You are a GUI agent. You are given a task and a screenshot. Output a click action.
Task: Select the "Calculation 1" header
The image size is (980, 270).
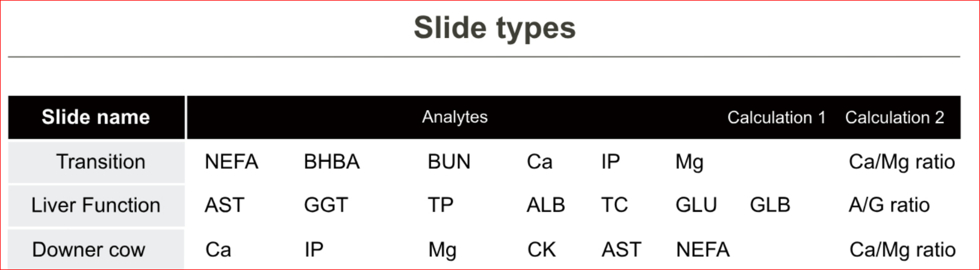776,117
